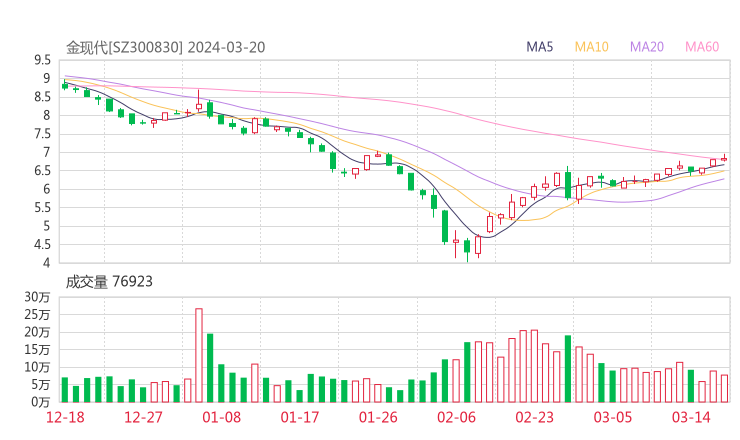Click the MA5 legend label

540,47
